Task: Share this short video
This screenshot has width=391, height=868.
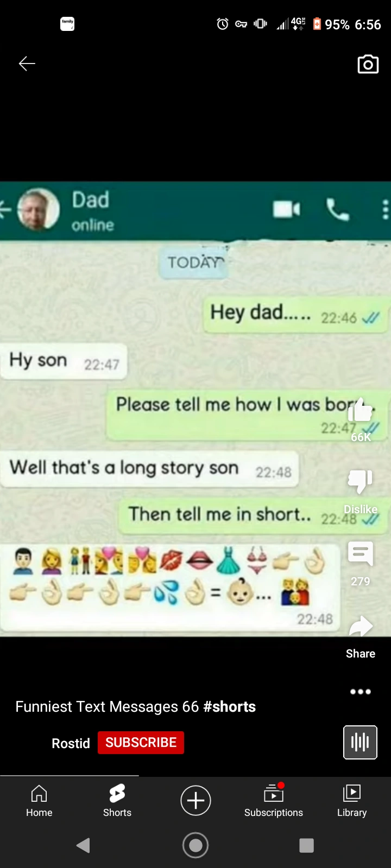Action: [361, 627]
